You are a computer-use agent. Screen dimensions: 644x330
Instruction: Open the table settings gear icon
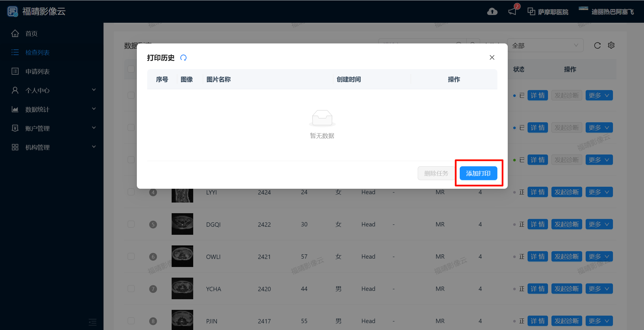pos(611,45)
